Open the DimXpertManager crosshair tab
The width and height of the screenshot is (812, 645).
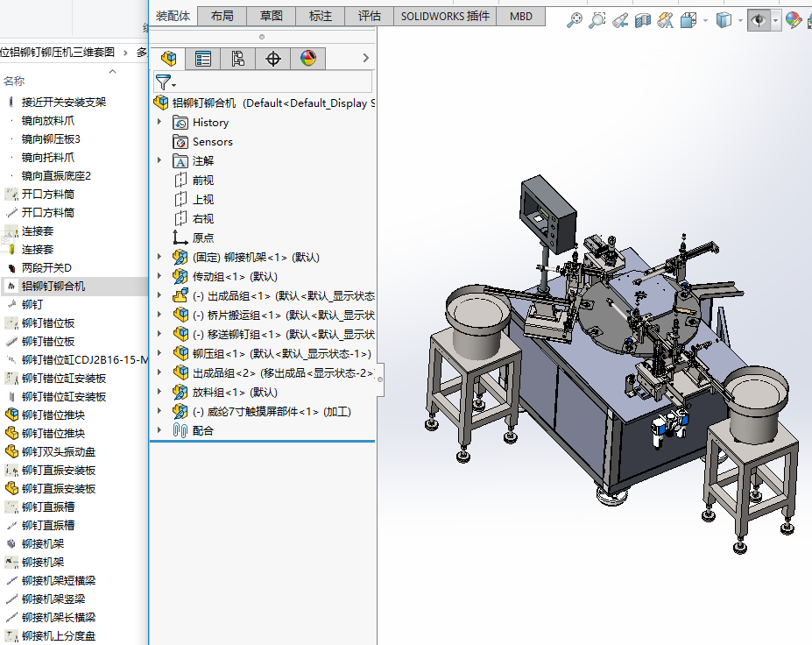pos(273,59)
